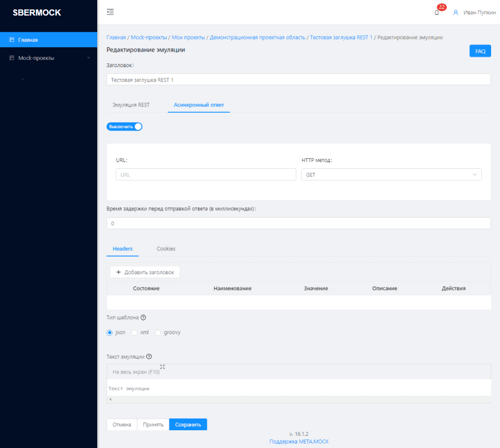This screenshot has height=448, width=500.
Task: Open the Поддержка МЕТА.МОСК link
Action: [x=298, y=441]
